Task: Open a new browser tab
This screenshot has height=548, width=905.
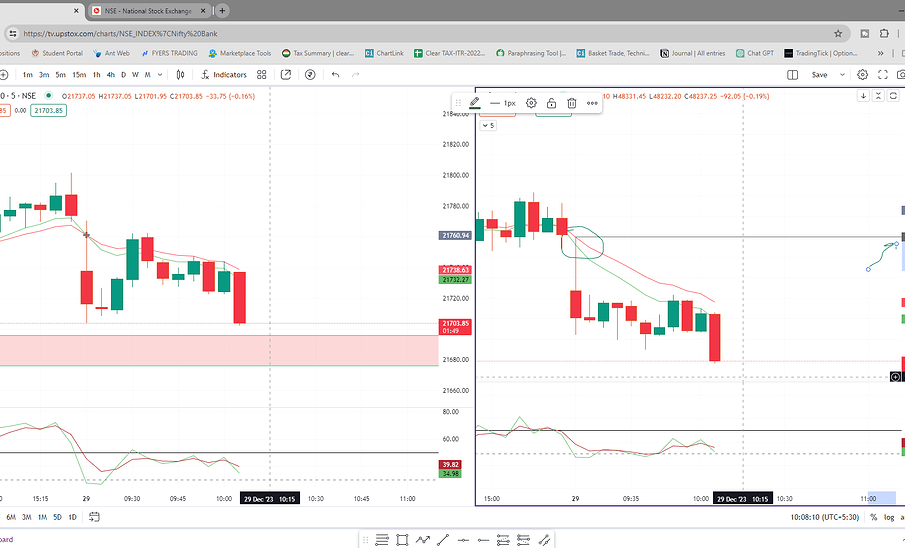Action: 222,11
